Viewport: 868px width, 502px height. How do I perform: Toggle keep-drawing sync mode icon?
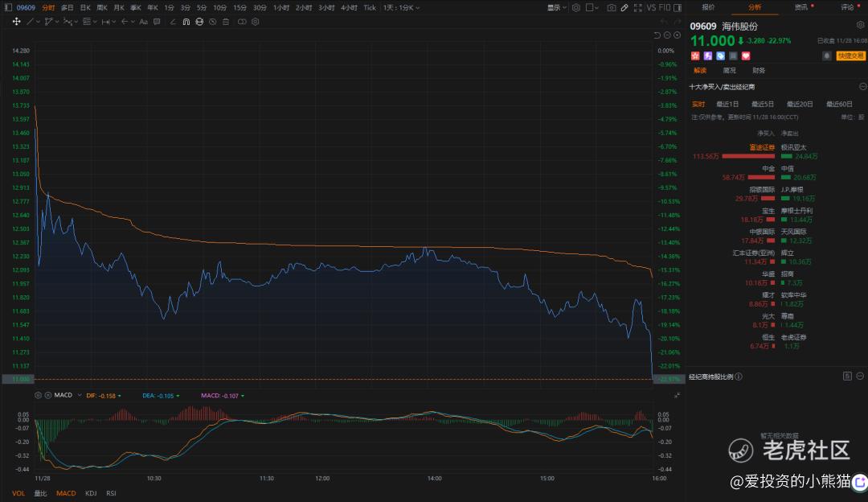[x=199, y=22]
